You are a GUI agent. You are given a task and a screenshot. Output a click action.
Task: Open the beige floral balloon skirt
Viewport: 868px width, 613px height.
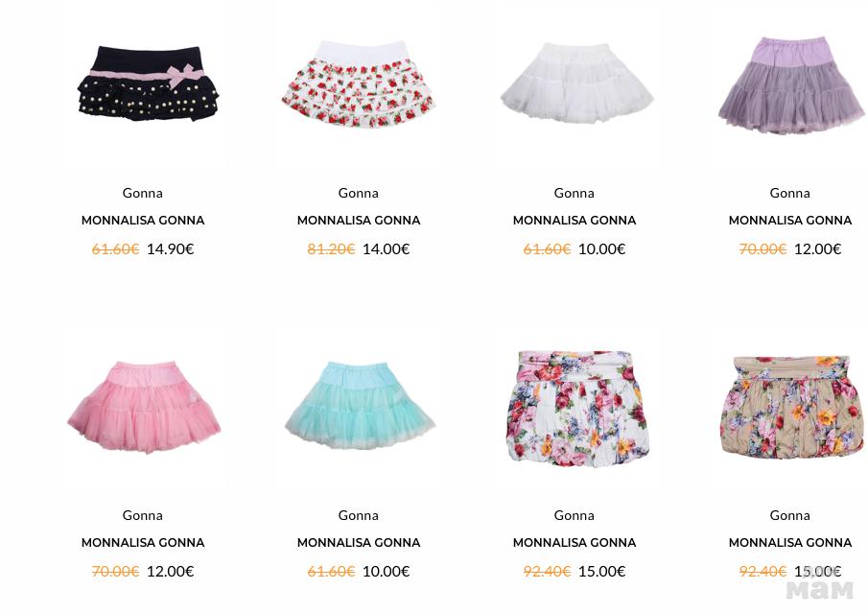pyautogui.click(x=792, y=408)
